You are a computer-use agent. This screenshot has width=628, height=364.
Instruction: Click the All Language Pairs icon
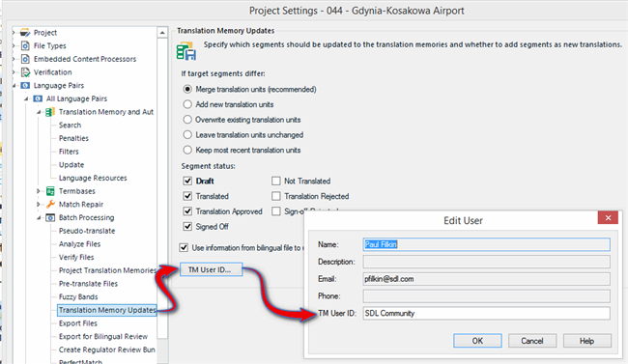tap(38, 98)
